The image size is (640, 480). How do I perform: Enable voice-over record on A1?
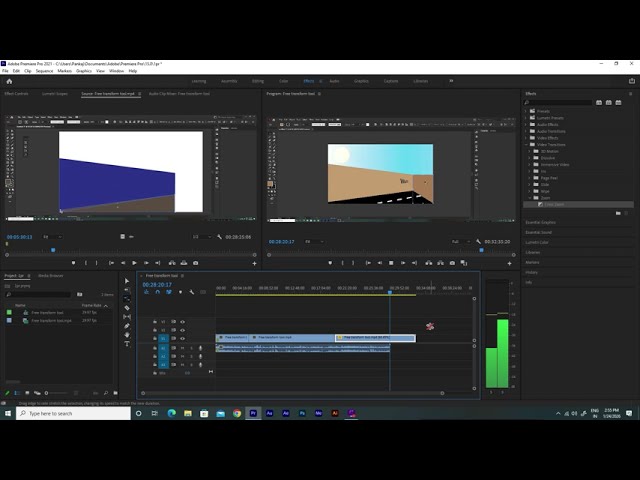click(x=200, y=348)
